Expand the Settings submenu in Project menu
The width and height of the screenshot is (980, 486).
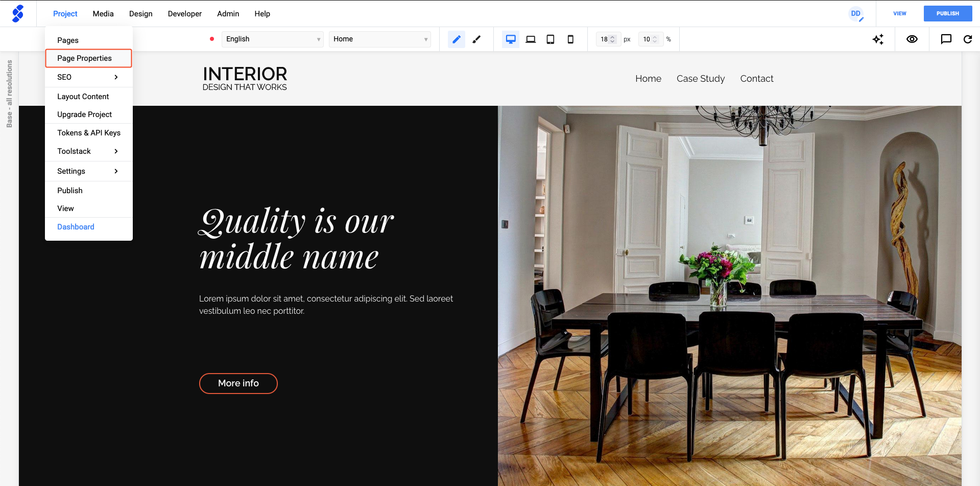pos(71,171)
